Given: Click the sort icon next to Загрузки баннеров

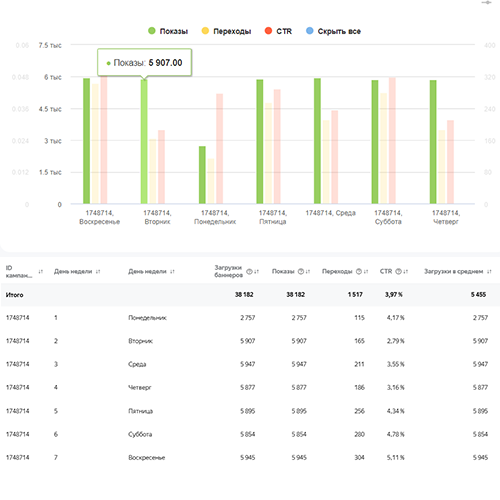Looking at the screenshot, I should coord(257,272).
